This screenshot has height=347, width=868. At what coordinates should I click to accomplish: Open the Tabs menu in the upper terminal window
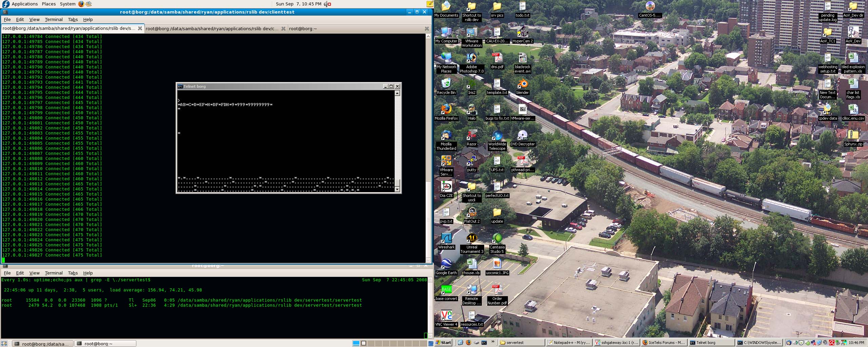coord(73,19)
